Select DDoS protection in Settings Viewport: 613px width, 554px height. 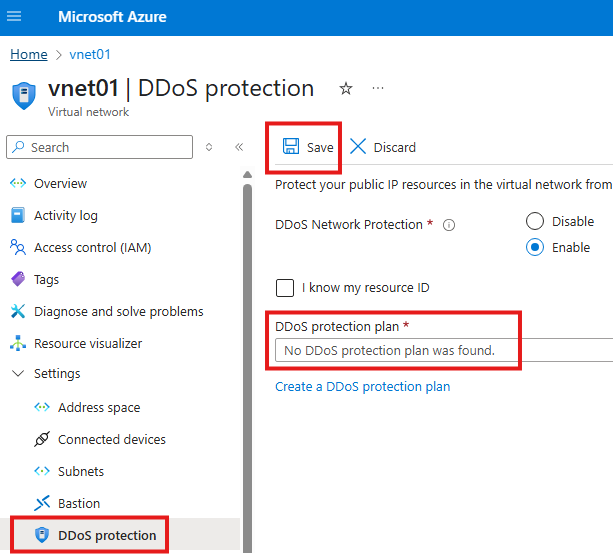coord(107,535)
